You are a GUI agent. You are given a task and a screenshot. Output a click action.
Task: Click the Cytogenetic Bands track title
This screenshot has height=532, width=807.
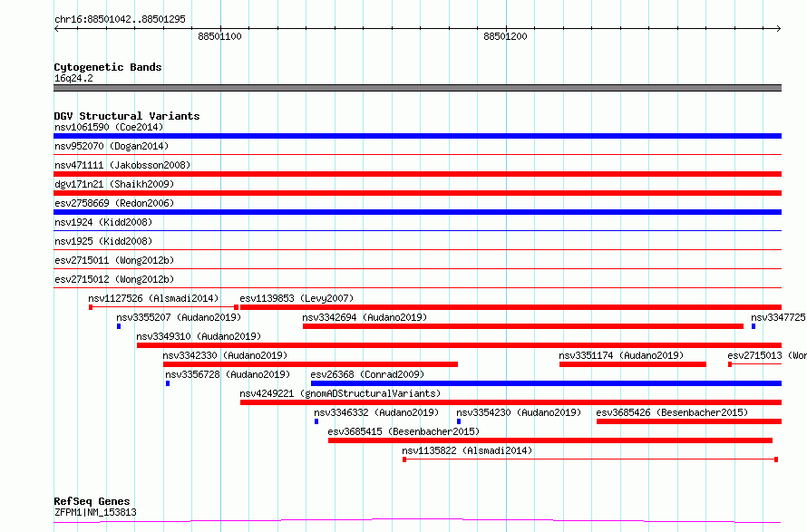(108, 67)
